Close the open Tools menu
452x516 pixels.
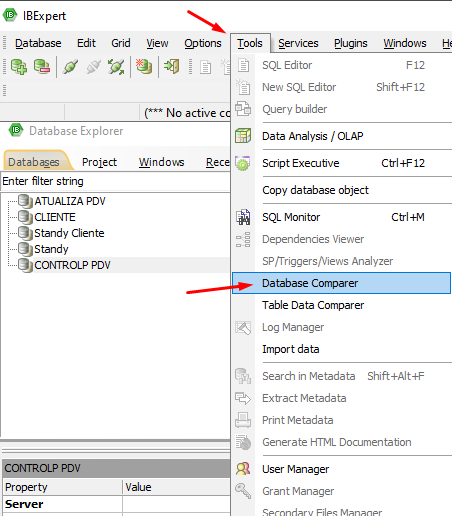click(250, 43)
